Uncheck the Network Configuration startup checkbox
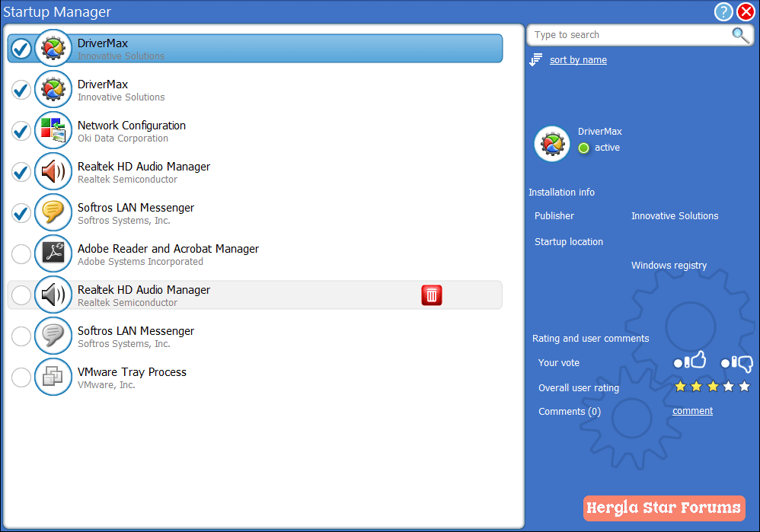Viewport: 760px width, 532px height. pos(21,131)
